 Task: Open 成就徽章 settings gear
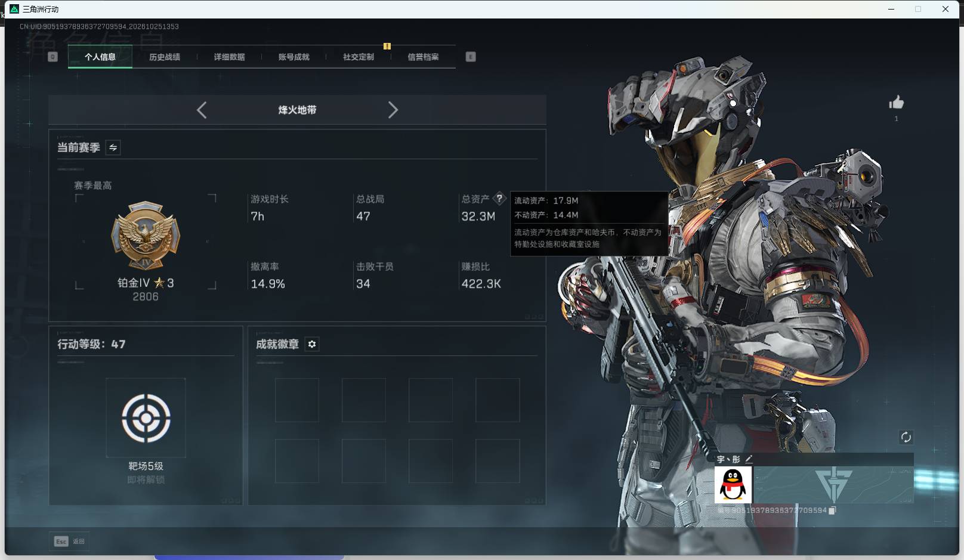point(312,344)
